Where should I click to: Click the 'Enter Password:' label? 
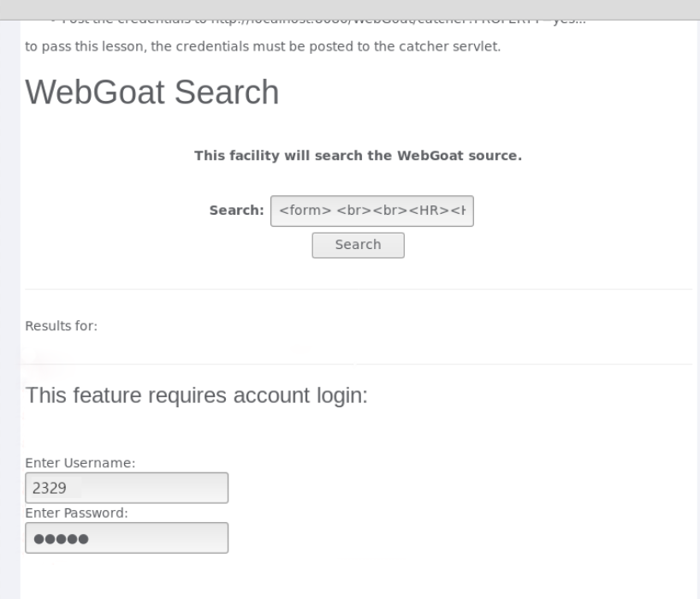point(77,513)
